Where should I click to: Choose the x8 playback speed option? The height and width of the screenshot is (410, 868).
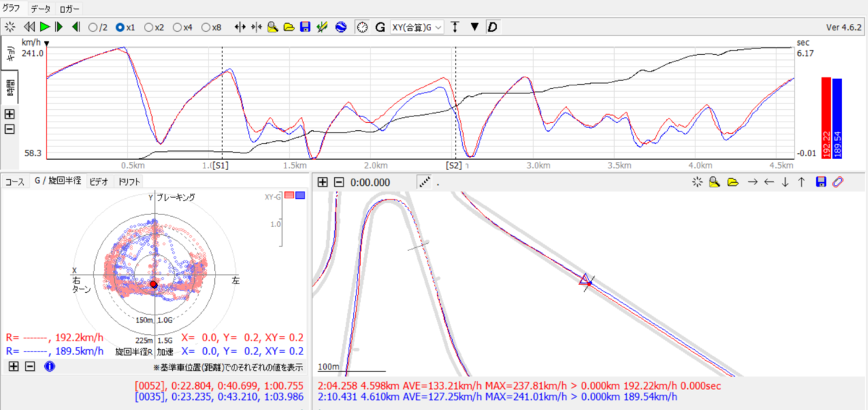(206, 27)
